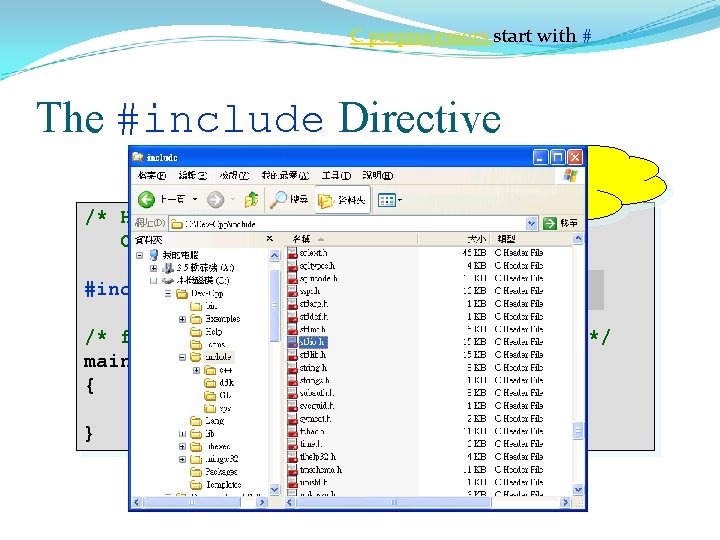Screen dimensions: 720x540
Task: Click the string.h file icon
Action: 292,367
